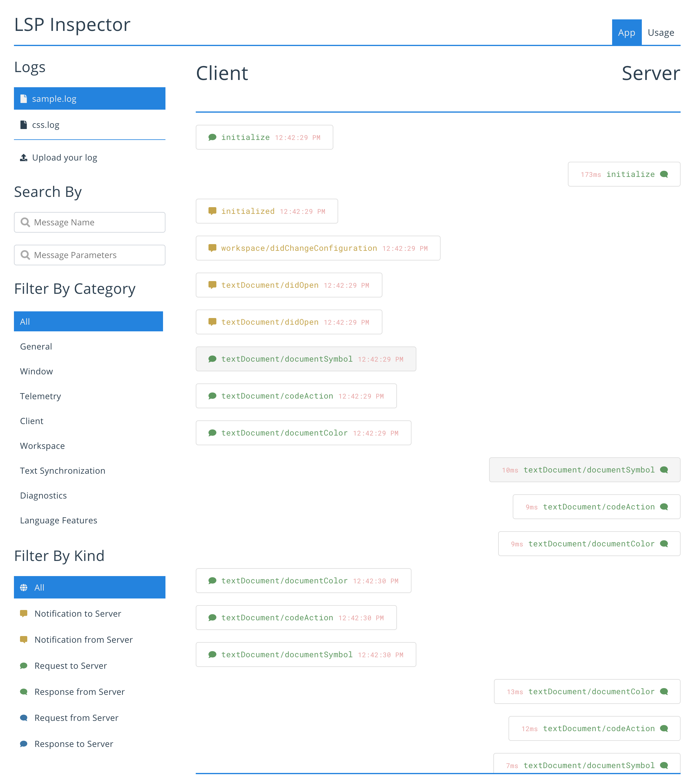Click the yellow icon next to Notification to Server
Image resolution: width=700 pixels, height=779 pixels.
(x=23, y=614)
